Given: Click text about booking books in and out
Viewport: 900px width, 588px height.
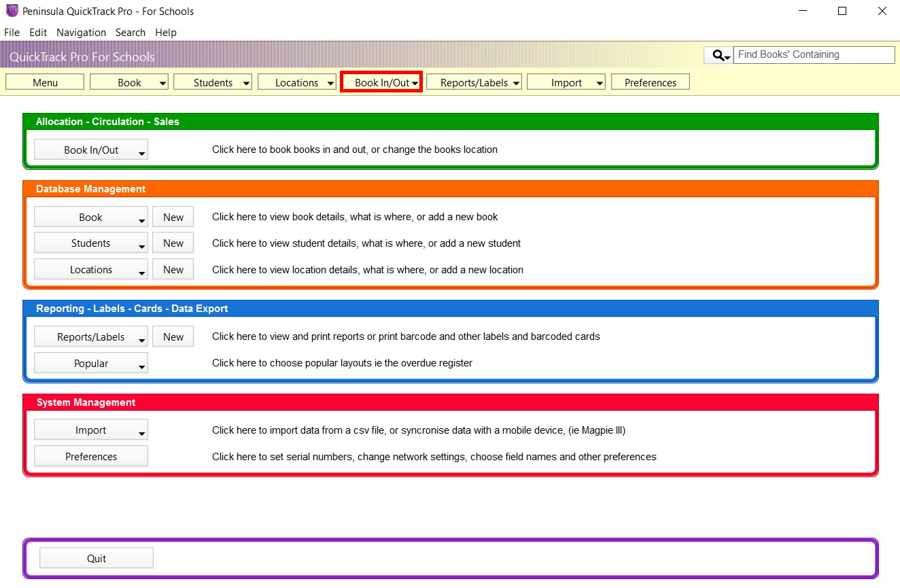Looking at the screenshot, I should 355,150.
